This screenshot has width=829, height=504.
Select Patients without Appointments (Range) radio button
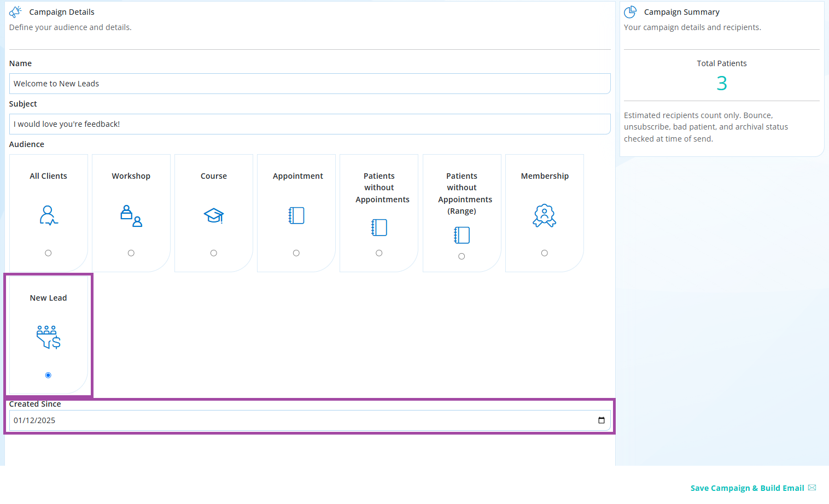point(462,256)
